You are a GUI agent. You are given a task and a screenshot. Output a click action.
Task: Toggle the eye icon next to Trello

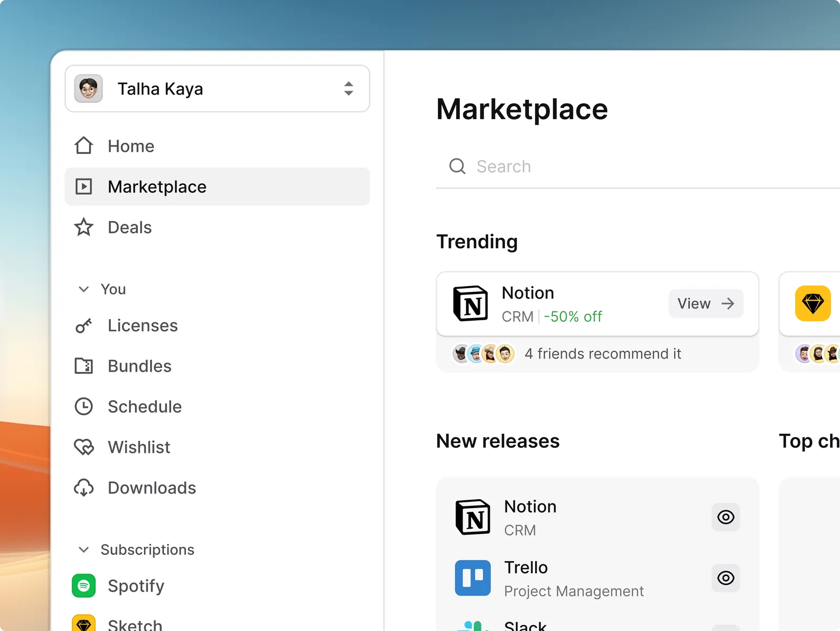[726, 578]
